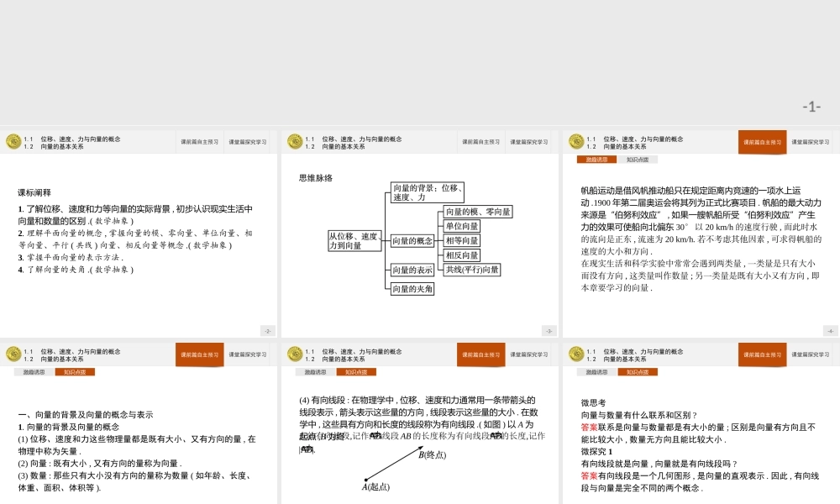
Task: Expand the 向量的表示 node in the flowchart
Action: 412,270
